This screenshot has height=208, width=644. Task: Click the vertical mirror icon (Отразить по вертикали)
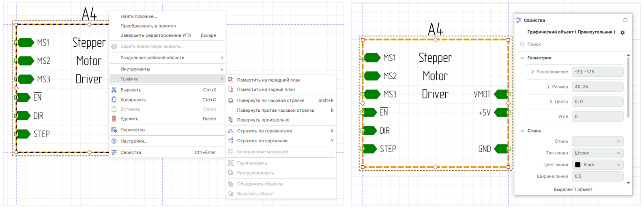click(x=231, y=141)
